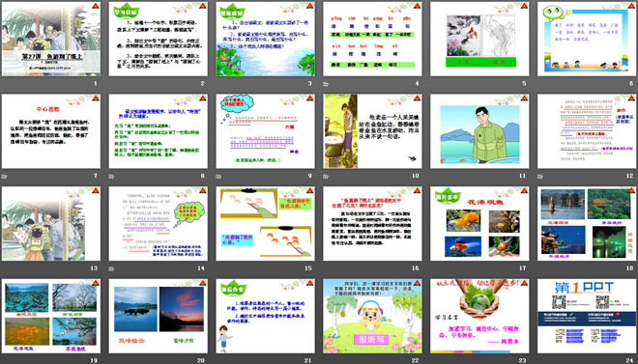The width and height of the screenshot is (638, 364).
Task: Select slide 13 people watching fish thumbnail
Action: coord(51,224)
